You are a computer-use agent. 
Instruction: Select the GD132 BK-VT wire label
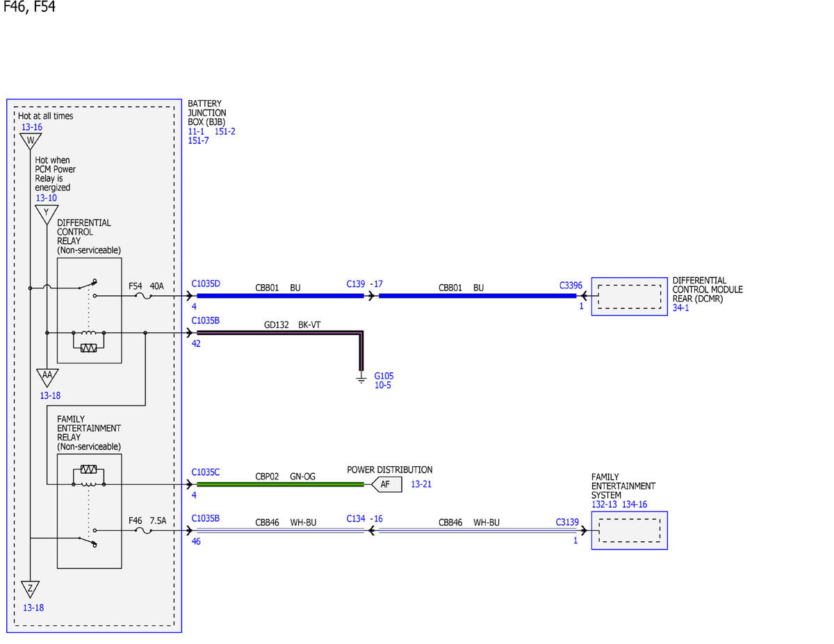(292, 324)
